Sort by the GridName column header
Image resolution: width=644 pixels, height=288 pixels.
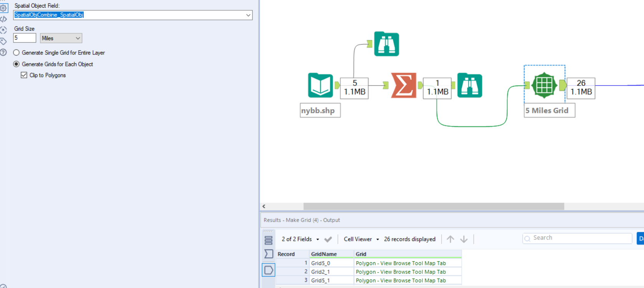[332, 254]
